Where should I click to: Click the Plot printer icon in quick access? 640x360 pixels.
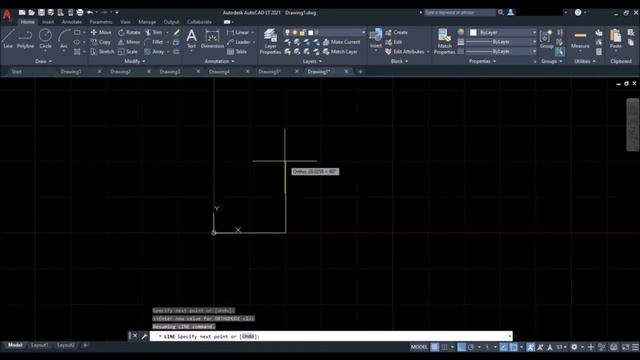click(x=80, y=13)
